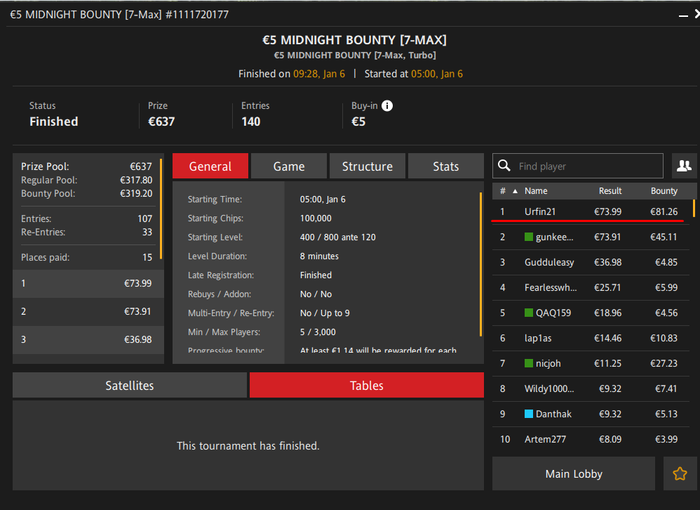Screen dimensions: 700x510
Task: Click the blue flag icon beside Danthak
Action: pos(529,414)
